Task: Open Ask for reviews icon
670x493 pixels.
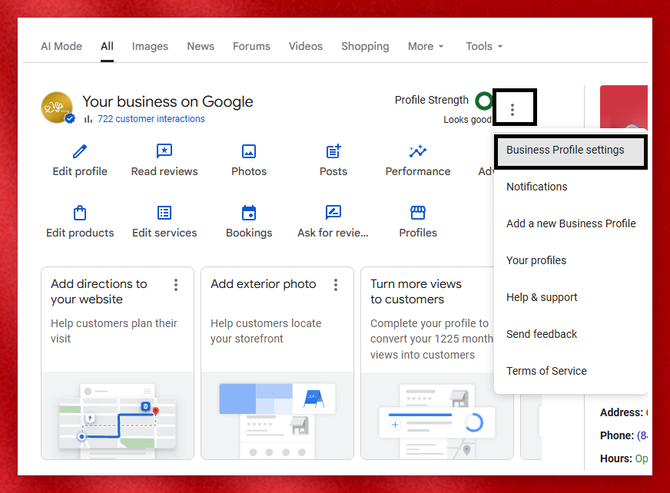Action: click(333, 212)
